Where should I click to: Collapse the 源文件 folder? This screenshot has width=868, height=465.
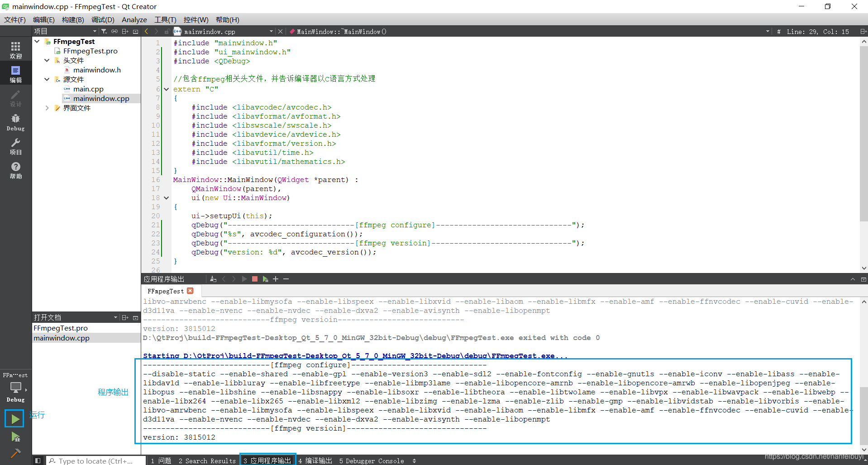click(x=47, y=79)
